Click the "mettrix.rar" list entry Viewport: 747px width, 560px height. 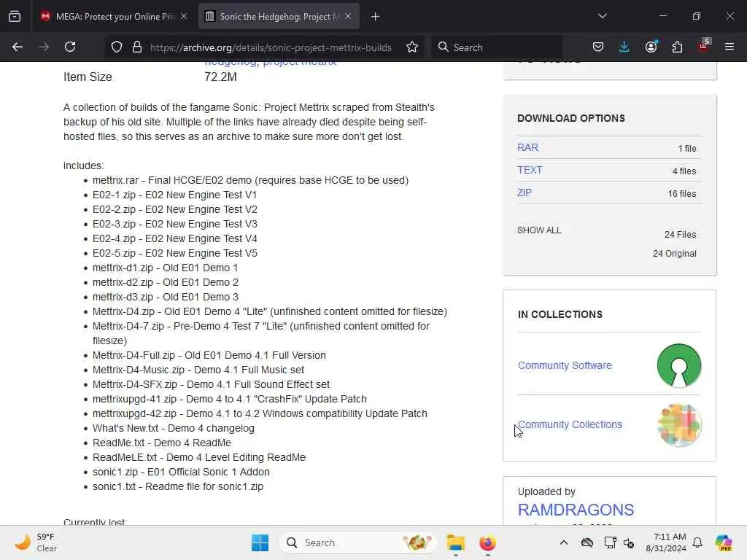pyautogui.click(x=251, y=181)
